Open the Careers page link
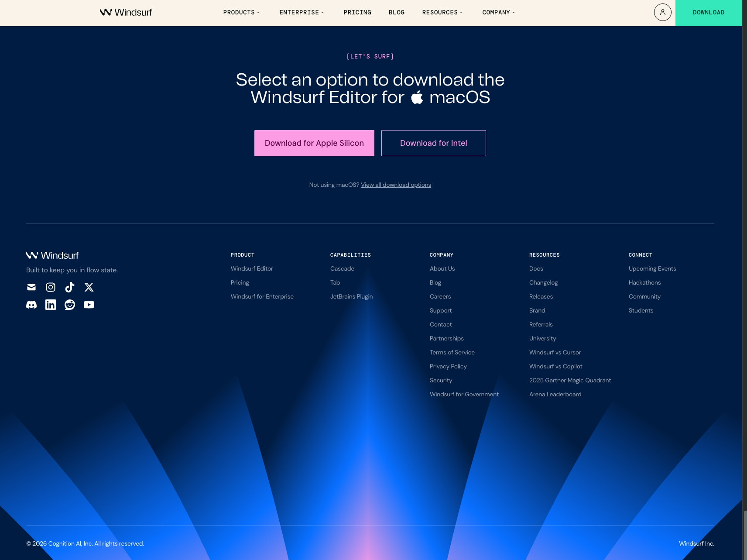 440,296
